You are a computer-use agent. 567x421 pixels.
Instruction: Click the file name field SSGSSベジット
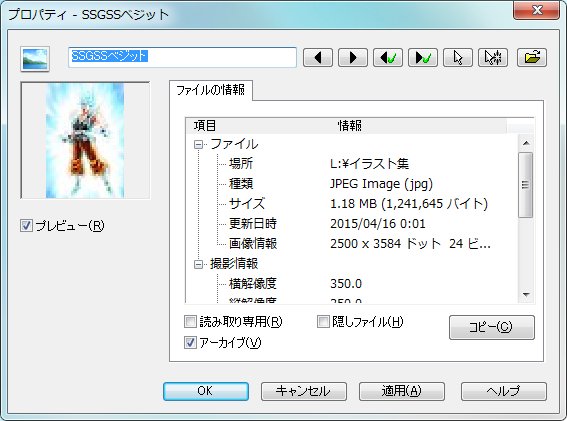tap(182, 57)
